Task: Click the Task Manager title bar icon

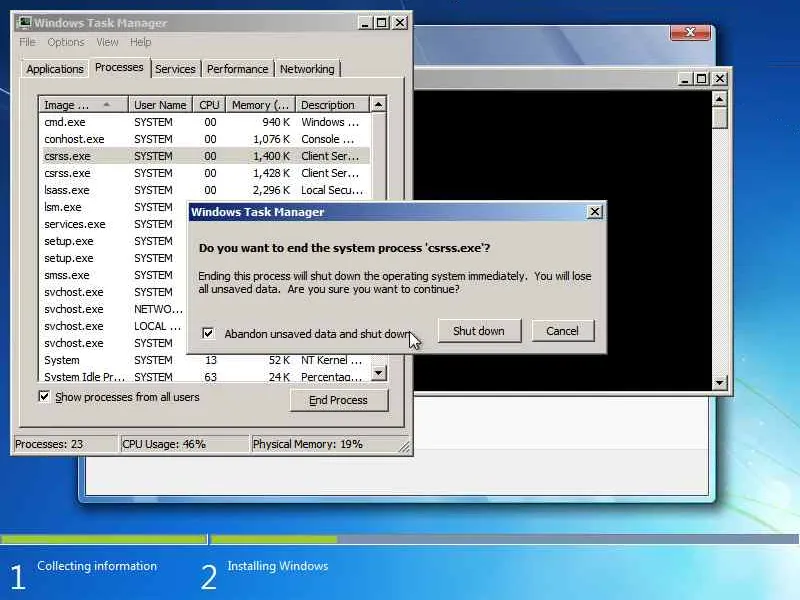Action: 23,23
